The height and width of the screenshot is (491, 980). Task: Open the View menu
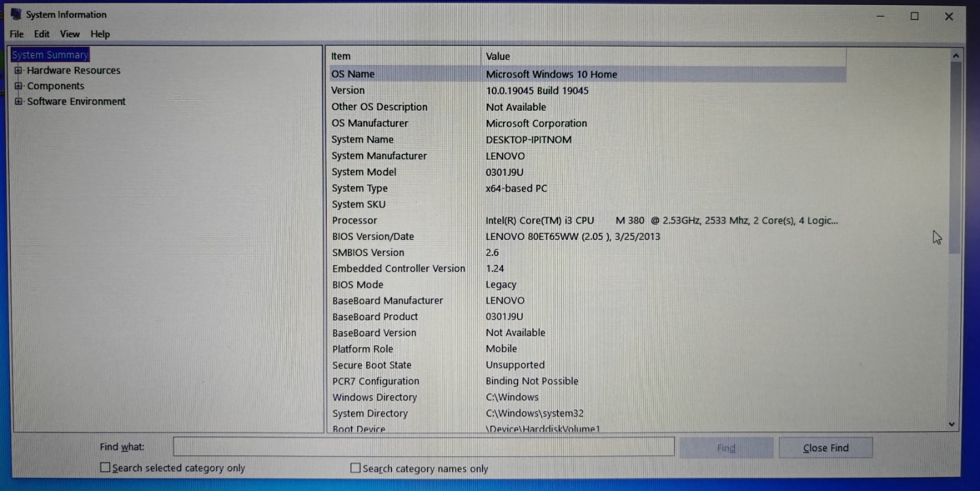tap(70, 34)
